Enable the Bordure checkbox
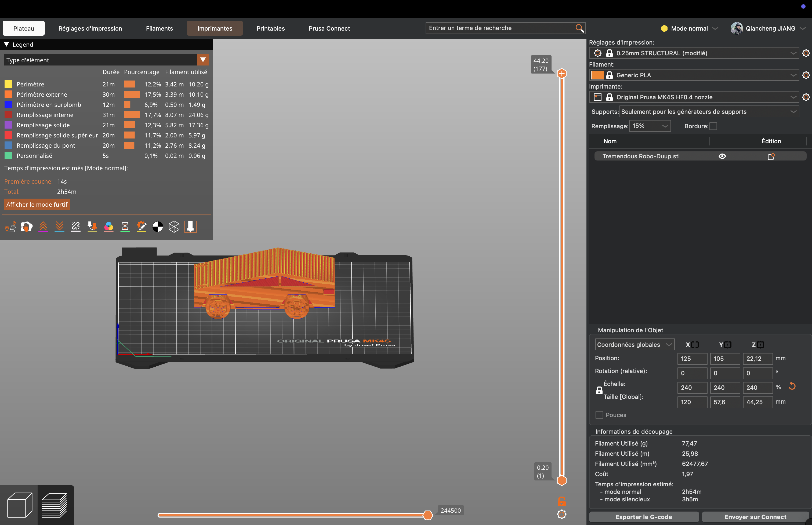Viewport: 812px width, 525px height. pos(713,126)
